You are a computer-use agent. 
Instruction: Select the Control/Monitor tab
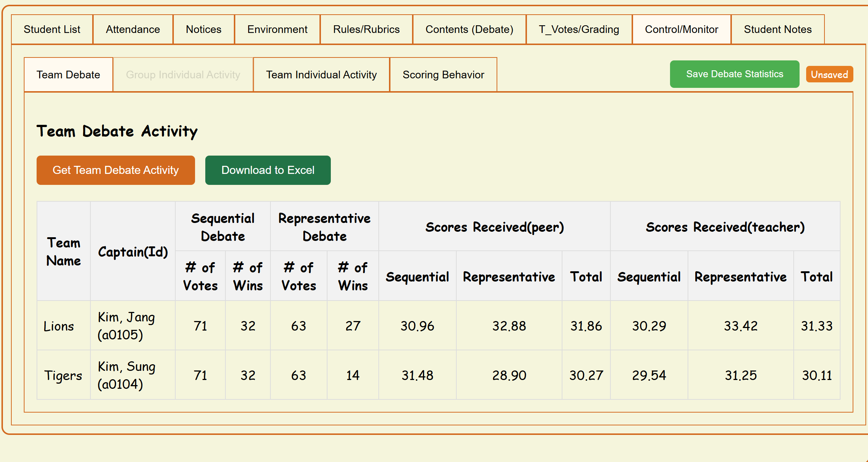click(x=681, y=29)
